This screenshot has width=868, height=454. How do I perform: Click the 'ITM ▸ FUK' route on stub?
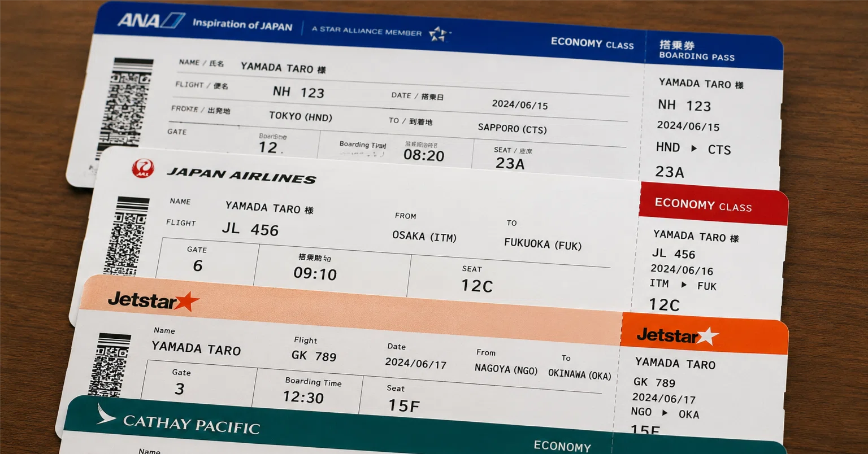pos(683,285)
